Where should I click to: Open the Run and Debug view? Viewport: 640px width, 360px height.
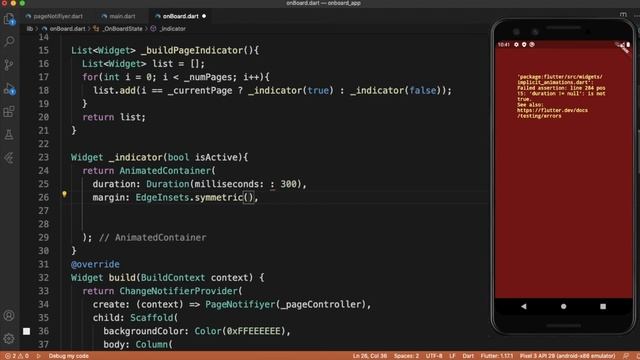[x=9, y=88]
